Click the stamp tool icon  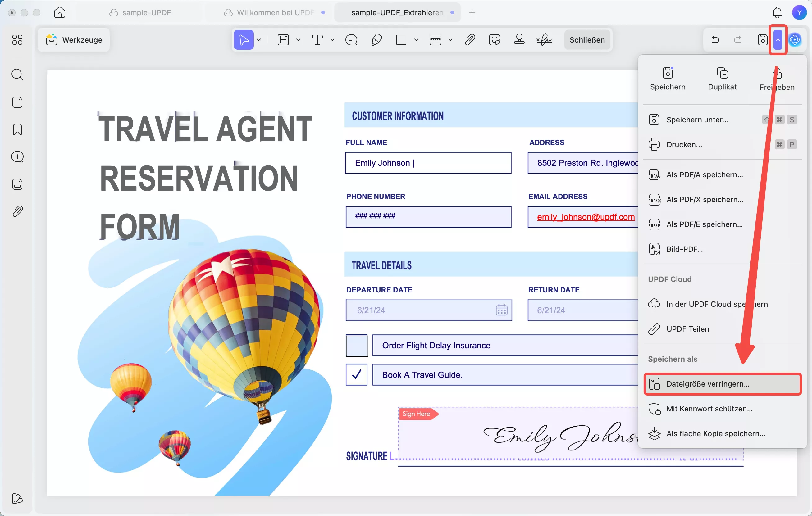click(x=519, y=40)
